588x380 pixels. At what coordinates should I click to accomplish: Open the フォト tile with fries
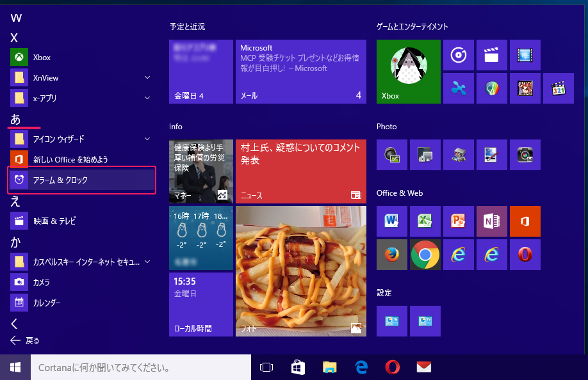tap(301, 271)
